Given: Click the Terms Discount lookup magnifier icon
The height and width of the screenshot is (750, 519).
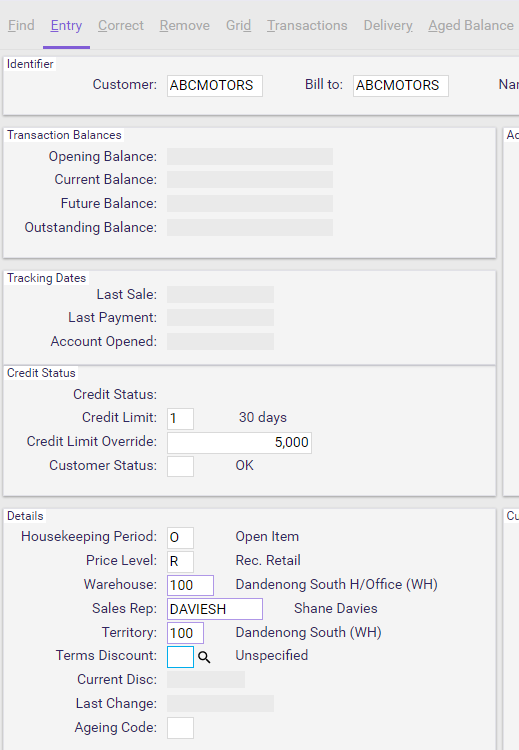Looking at the screenshot, I should [x=204, y=657].
